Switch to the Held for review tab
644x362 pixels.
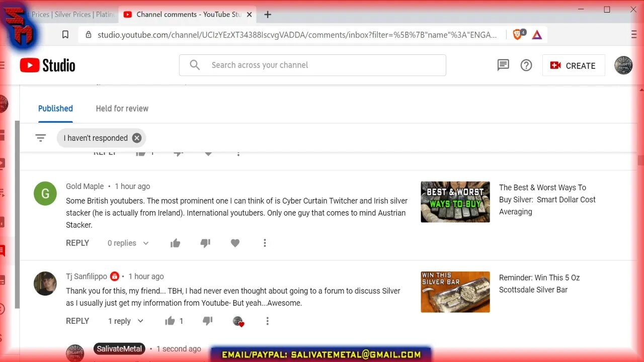[122, 109]
